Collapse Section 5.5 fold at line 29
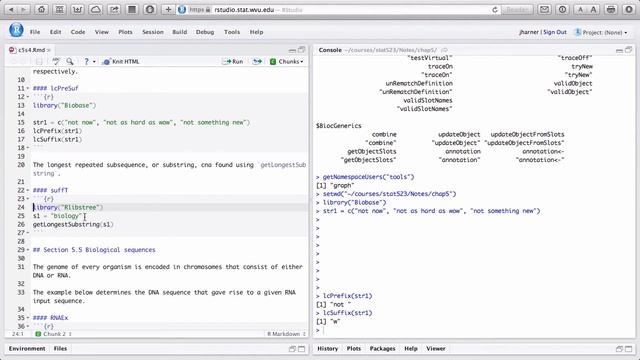640x360 pixels. pyautogui.click(x=28, y=250)
